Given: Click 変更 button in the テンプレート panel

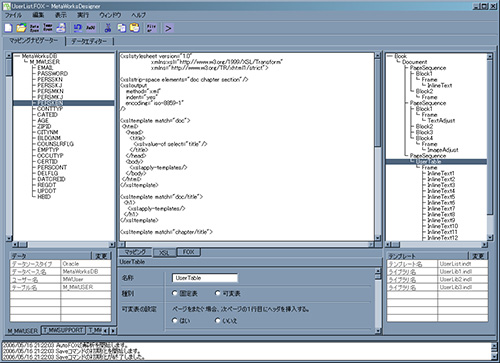Looking at the screenshot, I should point(478,256).
